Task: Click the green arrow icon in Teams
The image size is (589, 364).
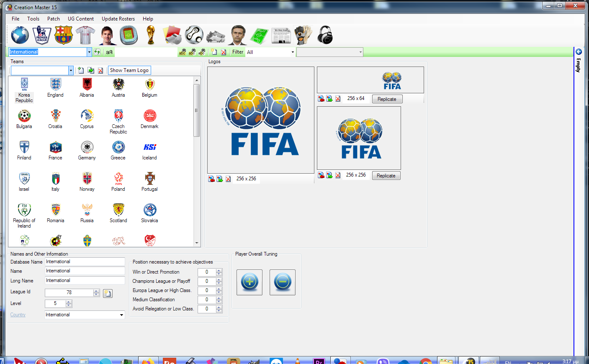Action: [91, 70]
